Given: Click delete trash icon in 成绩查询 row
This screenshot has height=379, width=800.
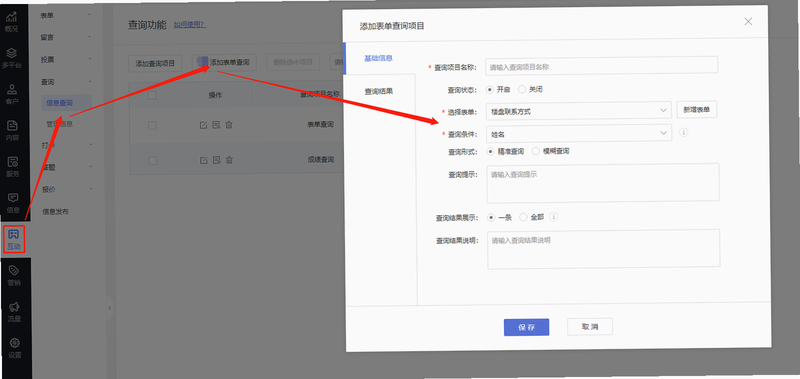Looking at the screenshot, I should [229, 160].
